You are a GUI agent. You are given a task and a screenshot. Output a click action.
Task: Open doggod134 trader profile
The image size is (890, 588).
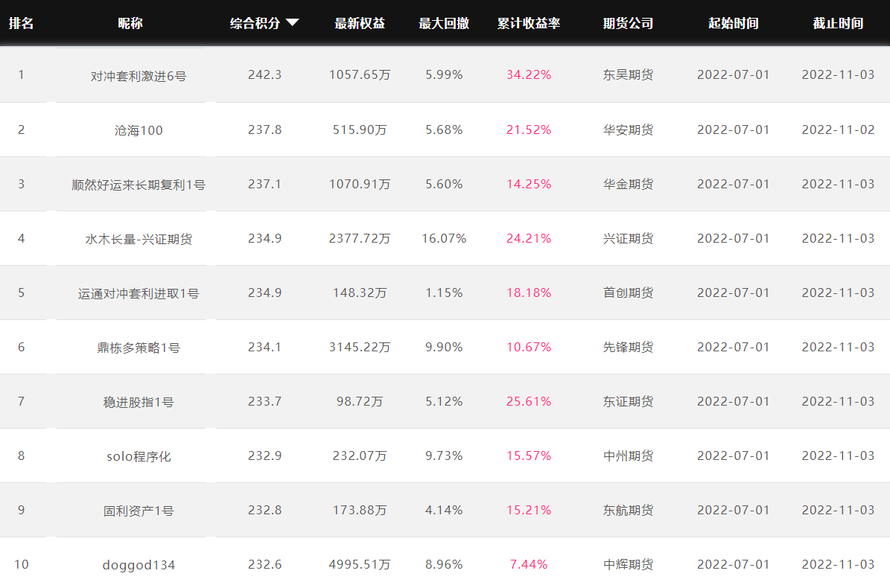(x=139, y=565)
